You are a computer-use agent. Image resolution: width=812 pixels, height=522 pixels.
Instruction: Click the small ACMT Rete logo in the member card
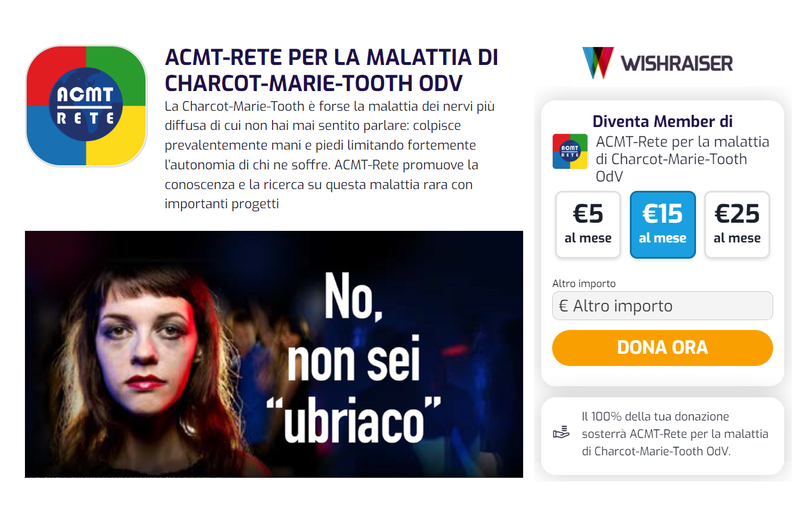point(570,151)
